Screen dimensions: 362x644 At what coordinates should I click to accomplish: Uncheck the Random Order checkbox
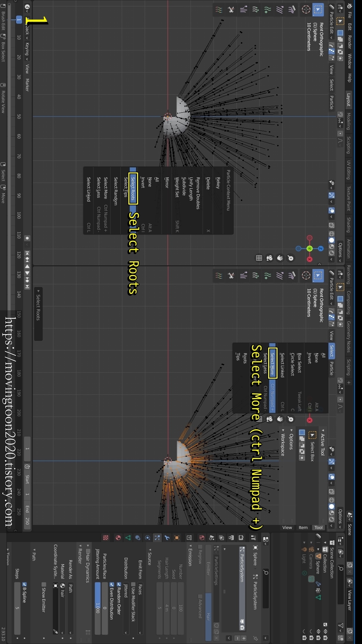click(119, 584)
